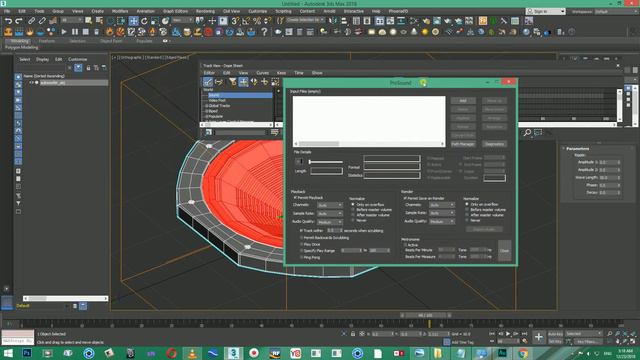Click the Go to Start playback icon
Screen dimensions: 640x360
click(x=492, y=334)
